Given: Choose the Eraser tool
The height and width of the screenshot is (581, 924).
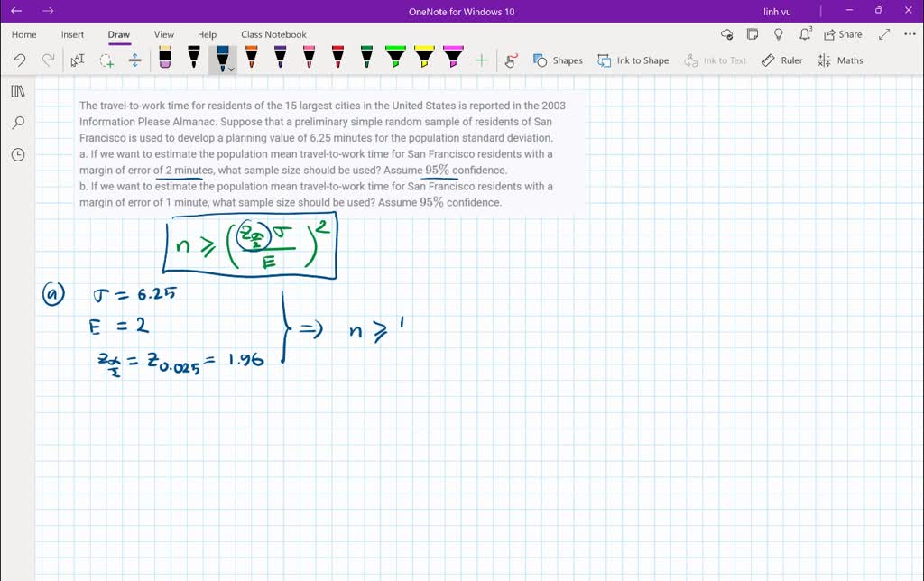Looking at the screenshot, I should pos(165,59).
